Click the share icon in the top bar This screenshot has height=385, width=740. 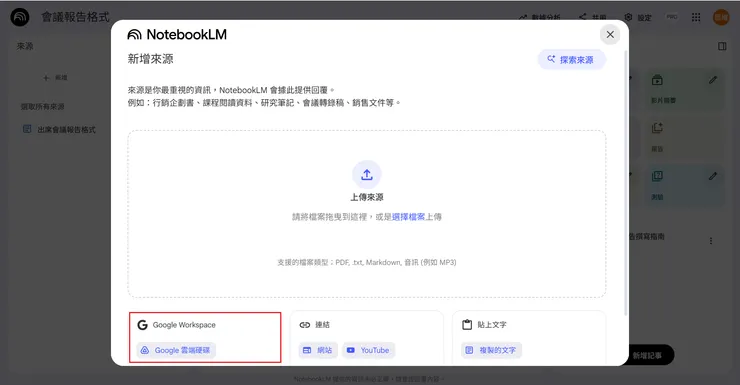pos(583,17)
